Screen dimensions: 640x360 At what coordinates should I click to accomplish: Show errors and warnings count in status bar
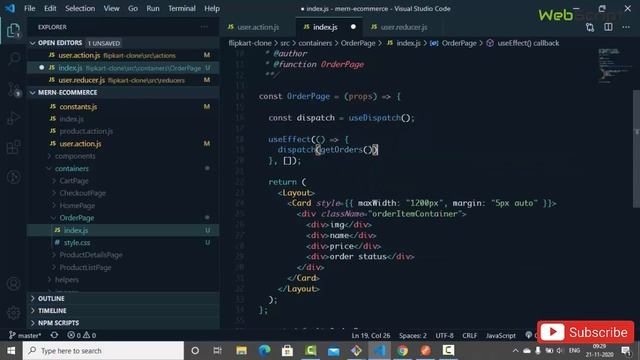pyautogui.click(x=82, y=335)
